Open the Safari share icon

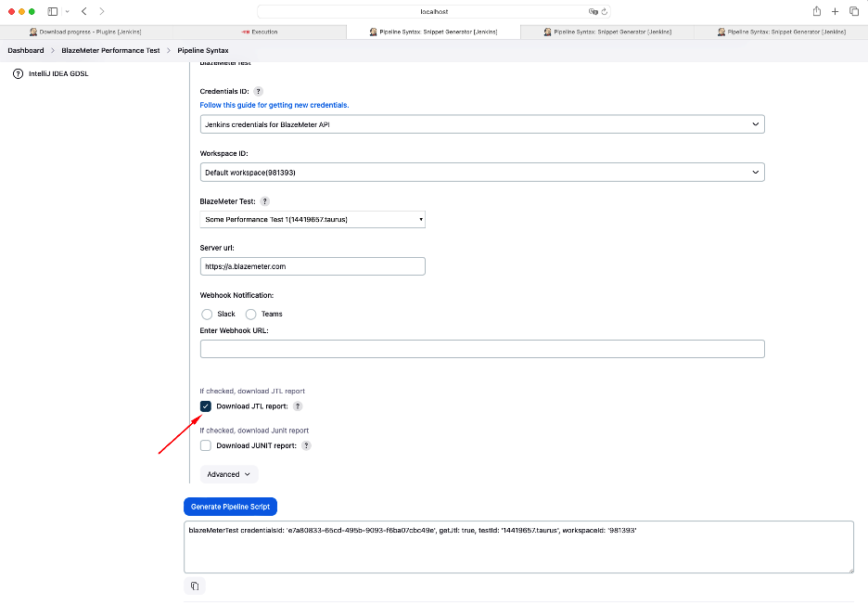click(x=816, y=11)
